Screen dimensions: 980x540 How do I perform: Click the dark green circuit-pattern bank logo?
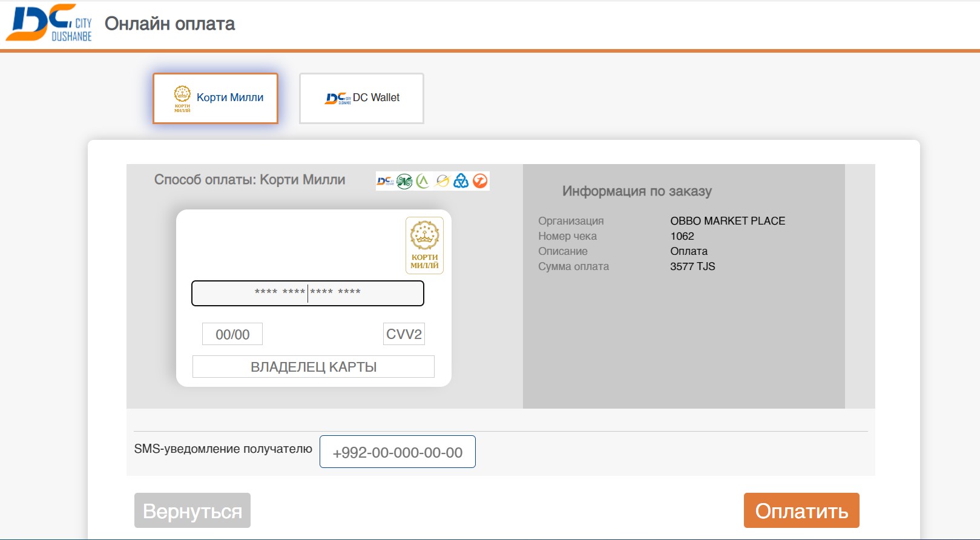point(404,181)
